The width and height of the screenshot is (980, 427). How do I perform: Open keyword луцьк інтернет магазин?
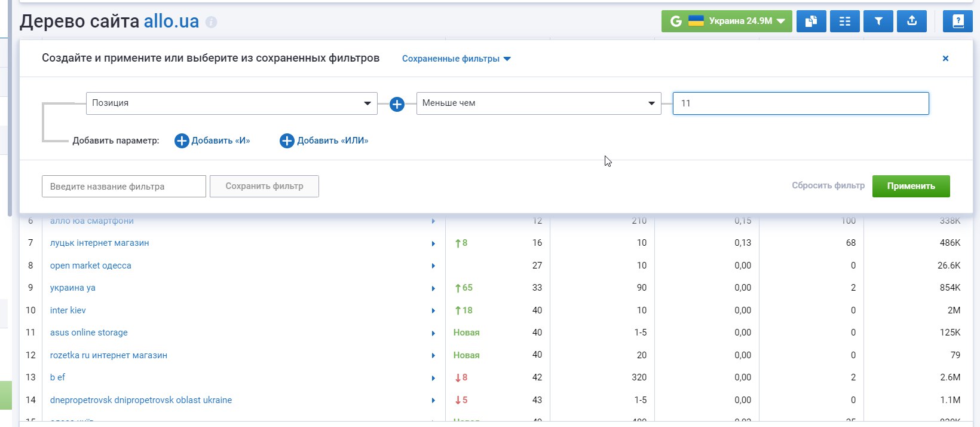point(100,243)
